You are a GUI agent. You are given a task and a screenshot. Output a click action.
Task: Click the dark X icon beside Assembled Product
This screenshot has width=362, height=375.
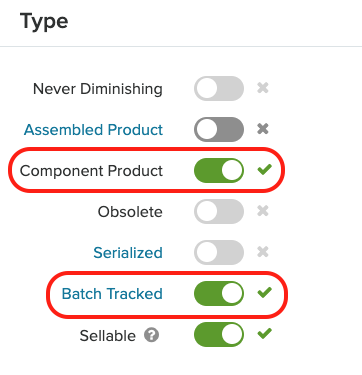pyautogui.click(x=263, y=129)
